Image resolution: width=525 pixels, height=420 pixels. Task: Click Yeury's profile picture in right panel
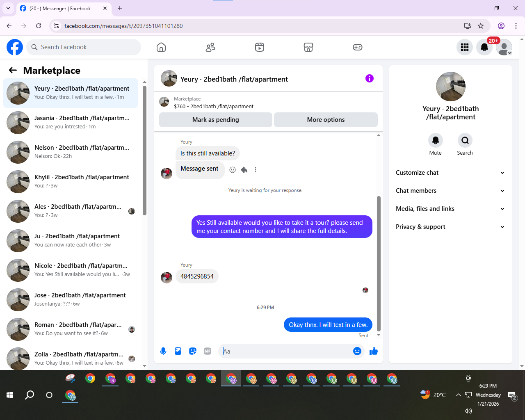click(x=451, y=87)
